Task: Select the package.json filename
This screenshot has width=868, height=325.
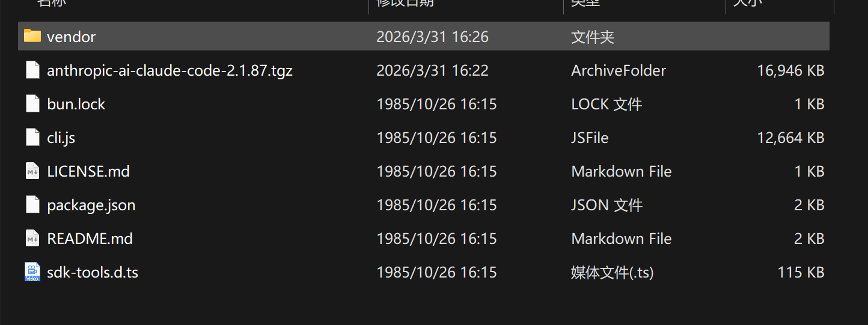Action: pyautogui.click(x=91, y=205)
